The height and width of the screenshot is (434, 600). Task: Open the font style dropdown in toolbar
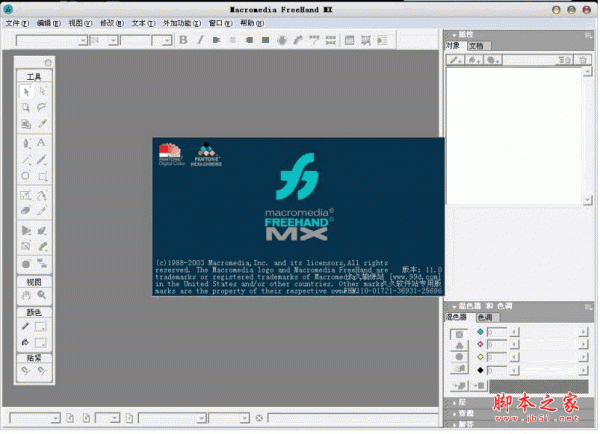(167, 41)
